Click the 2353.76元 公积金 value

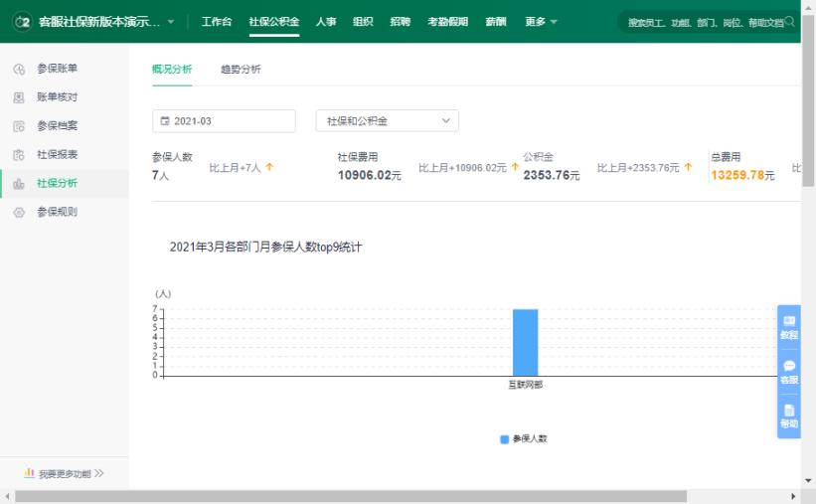pos(551,176)
